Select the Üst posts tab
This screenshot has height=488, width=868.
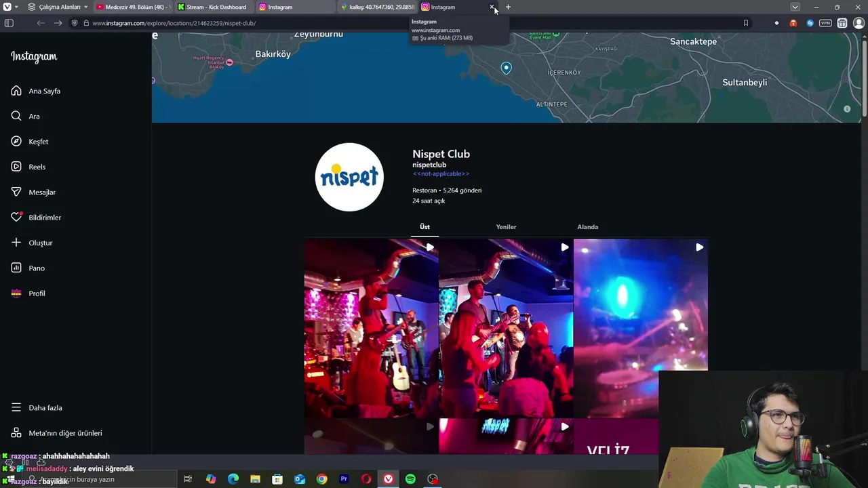point(425,227)
